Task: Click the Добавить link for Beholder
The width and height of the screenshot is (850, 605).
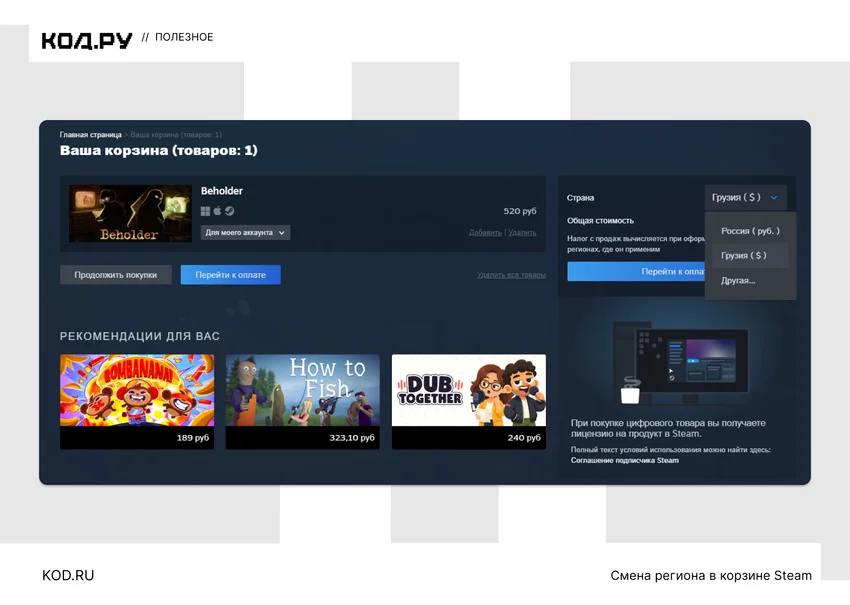Action: [485, 233]
